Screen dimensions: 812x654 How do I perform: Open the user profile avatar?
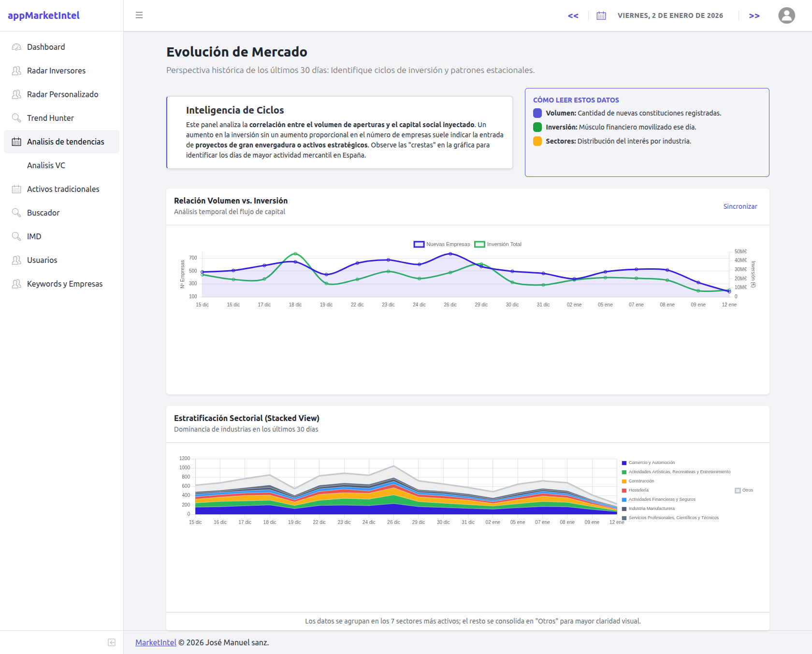[786, 15]
